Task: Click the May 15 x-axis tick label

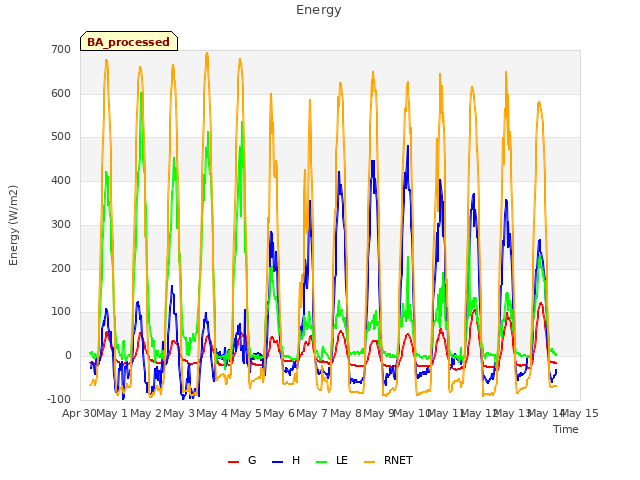Action: coord(580,413)
